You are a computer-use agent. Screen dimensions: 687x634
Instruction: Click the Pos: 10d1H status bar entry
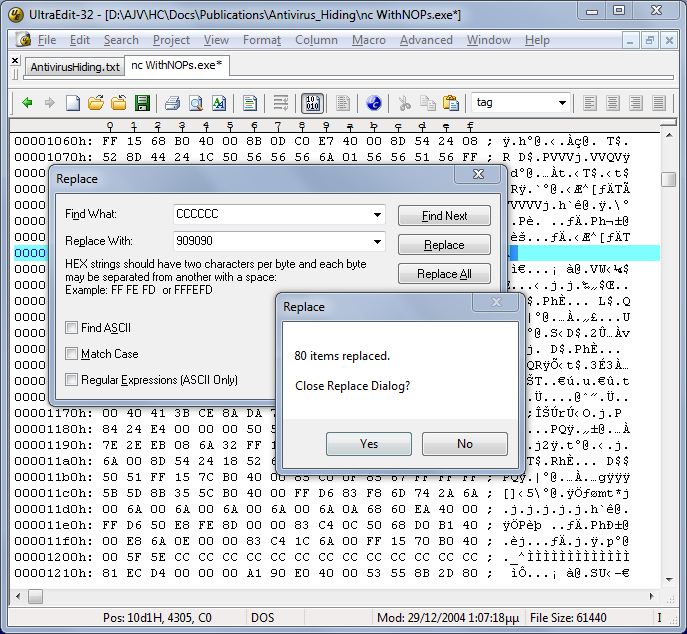[157, 618]
